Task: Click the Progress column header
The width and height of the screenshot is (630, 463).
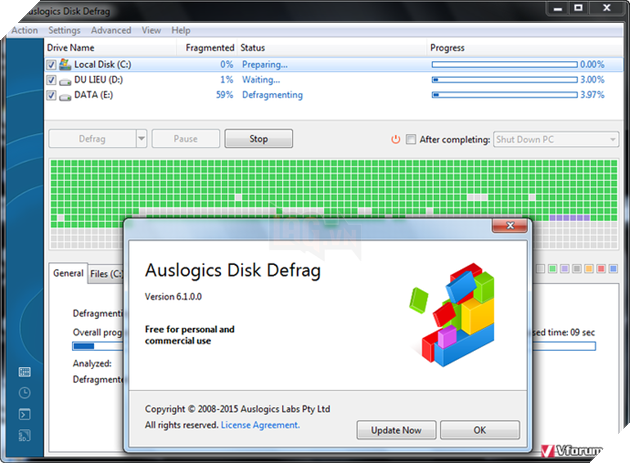Action: [x=447, y=48]
